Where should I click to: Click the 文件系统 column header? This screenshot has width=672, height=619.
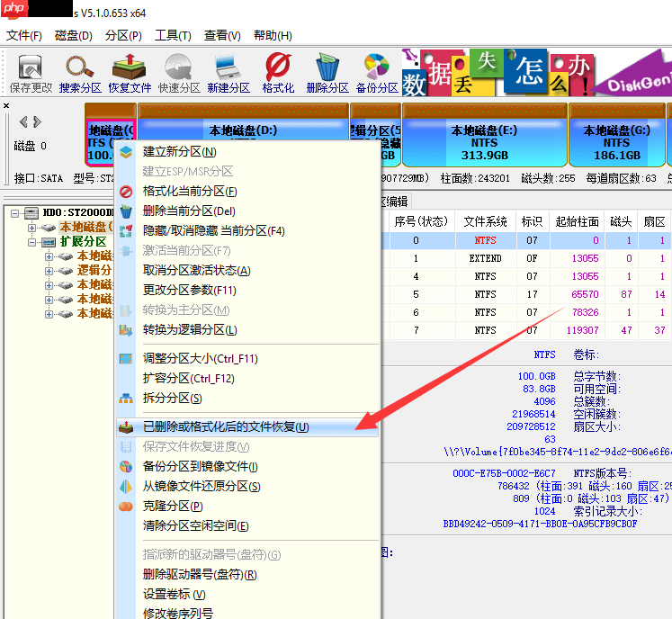click(485, 221)
